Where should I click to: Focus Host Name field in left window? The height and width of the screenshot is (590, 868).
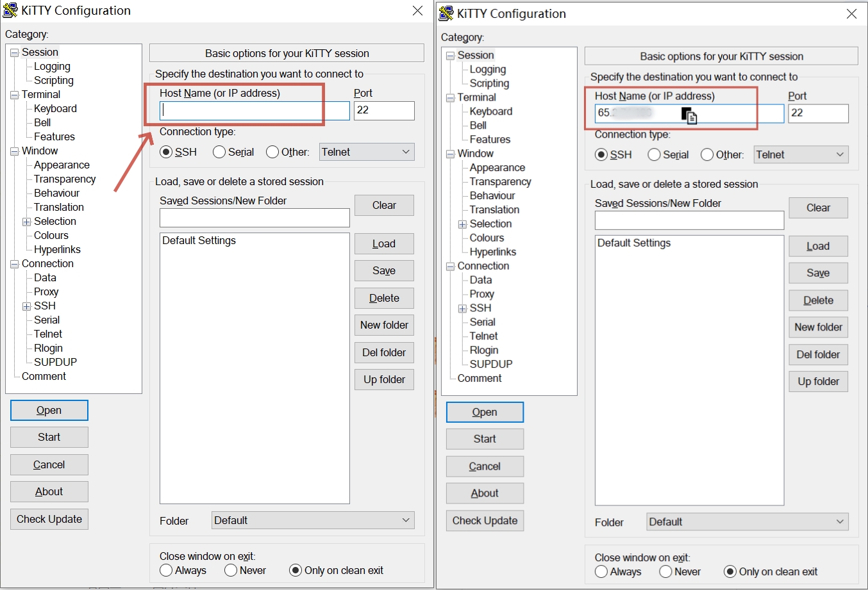[x=255, y=110]
